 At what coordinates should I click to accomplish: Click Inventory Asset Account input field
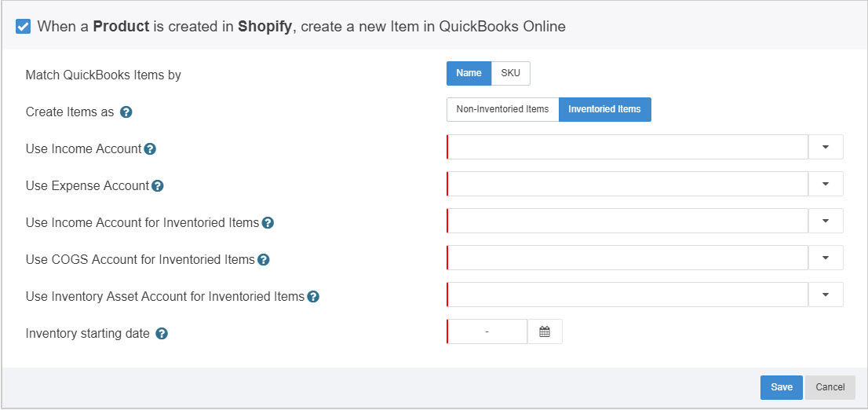tap(627, 295)
